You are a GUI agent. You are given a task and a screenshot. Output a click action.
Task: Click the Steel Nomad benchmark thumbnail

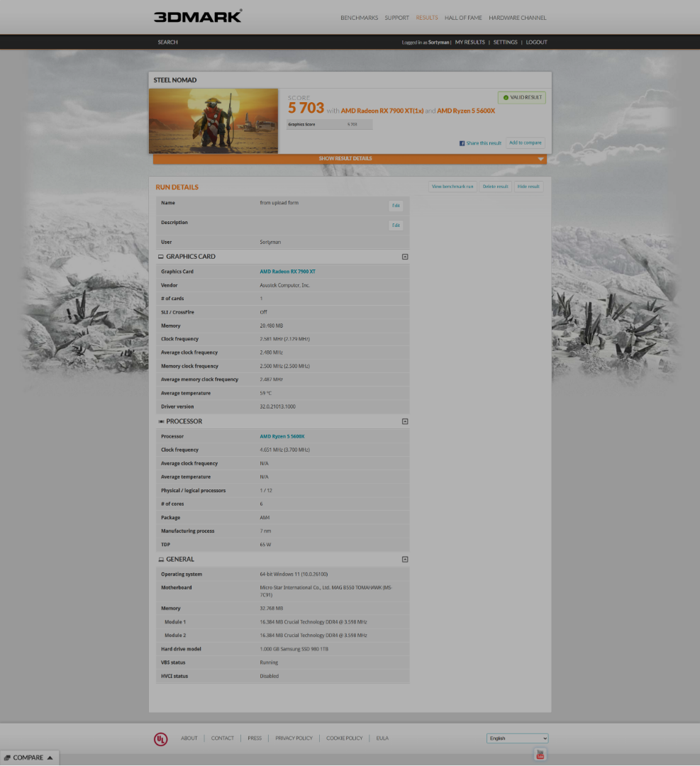coord(213,121)
